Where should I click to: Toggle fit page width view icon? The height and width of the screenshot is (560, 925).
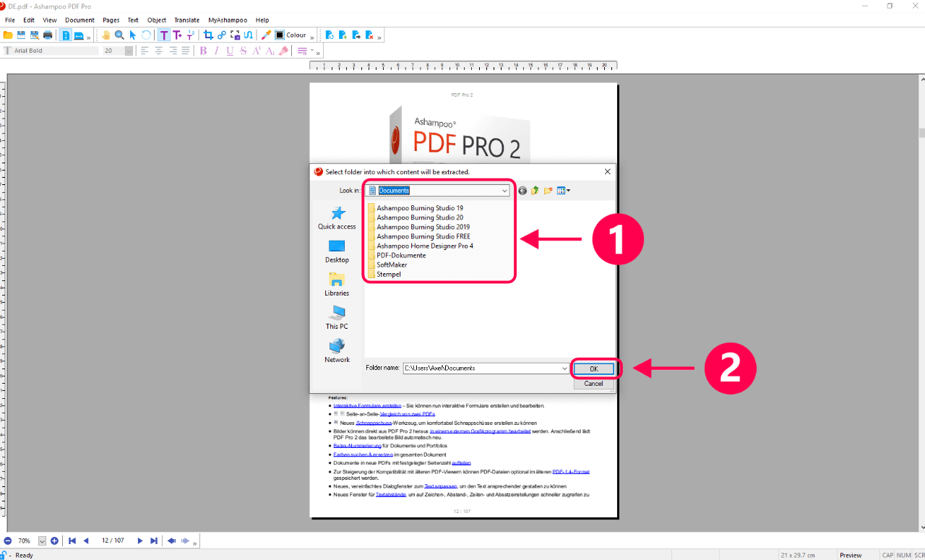coord(79,35)
